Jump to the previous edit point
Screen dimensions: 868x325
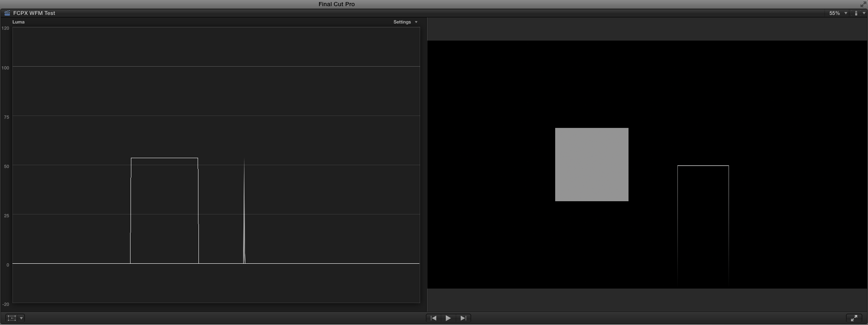[x=433, y=318]
